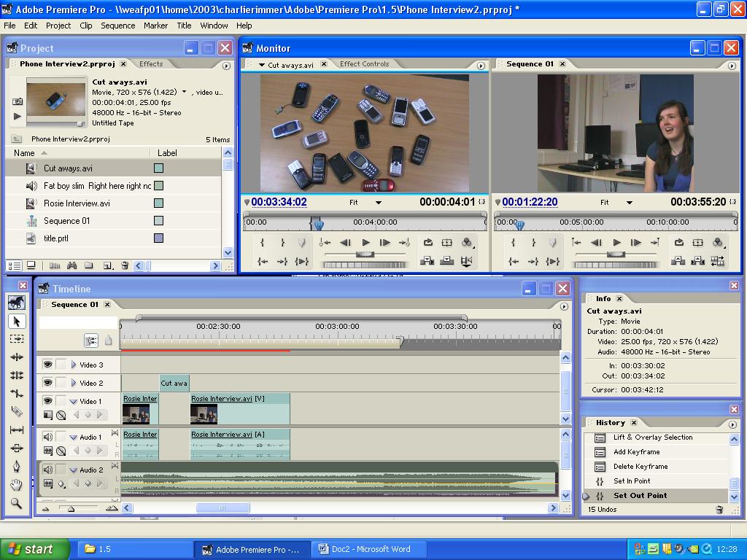The width and height of the screenshot is (747, 560).
Task: Click the Find binoculars icon in Project
Action: coord(72,265)
